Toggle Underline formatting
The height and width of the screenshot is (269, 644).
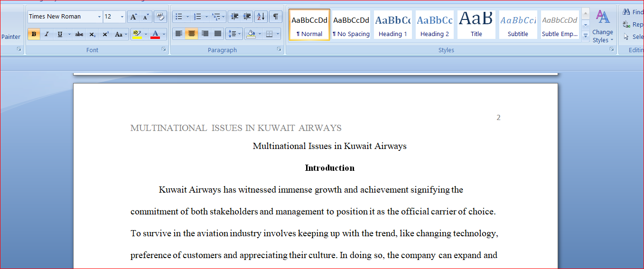[60, 34]
